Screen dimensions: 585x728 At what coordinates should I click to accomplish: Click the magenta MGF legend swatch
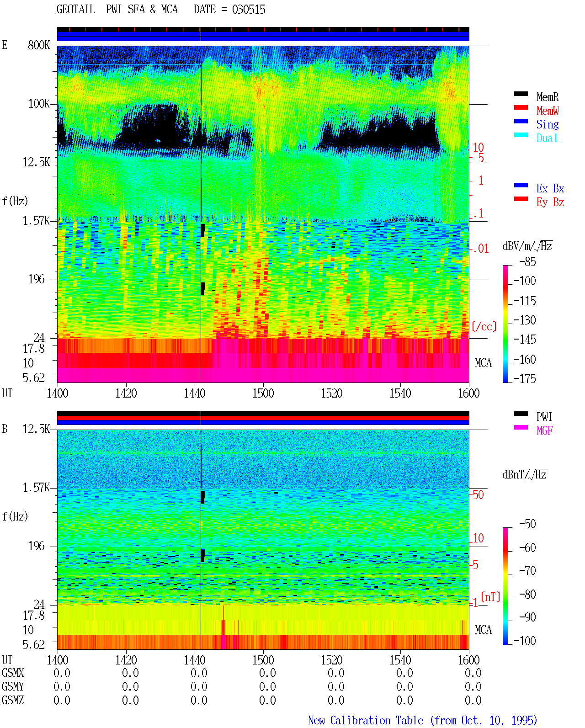(521, 427)
